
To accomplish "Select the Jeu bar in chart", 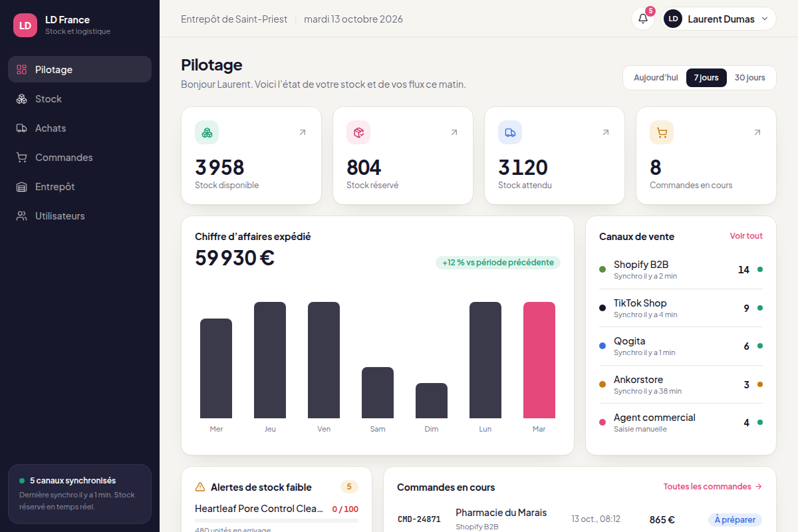I will (270, 360).
